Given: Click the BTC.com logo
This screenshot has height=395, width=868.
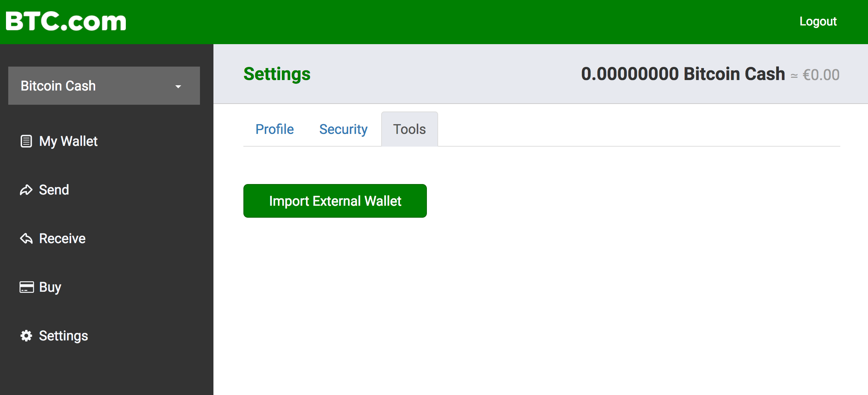Looking at the screenshot, I should [x=66, y=21].
